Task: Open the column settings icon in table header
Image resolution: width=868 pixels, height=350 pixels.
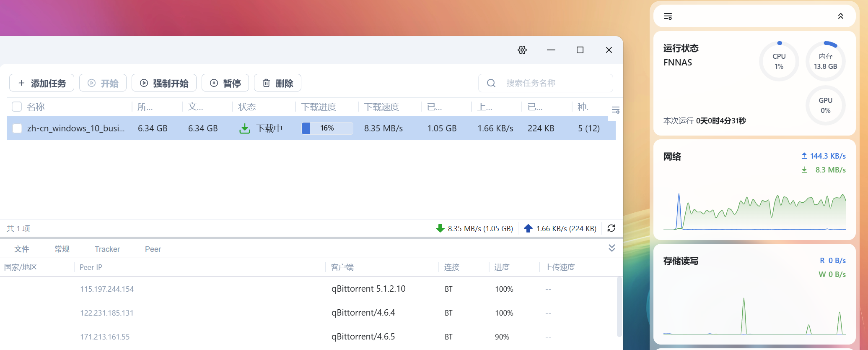Action: (x=615, y=110)
